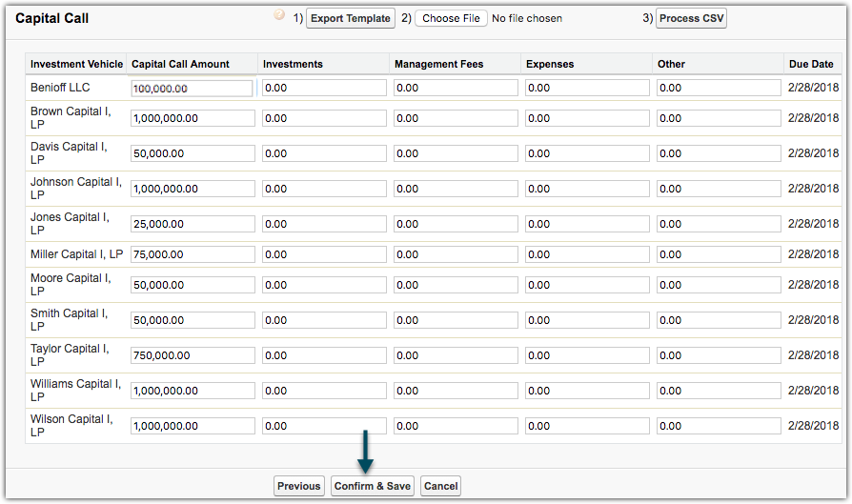The image size is (852, 504).
Task: Edit Miller Capital I Capital Call Amount
Action: [x=193, y=254]
